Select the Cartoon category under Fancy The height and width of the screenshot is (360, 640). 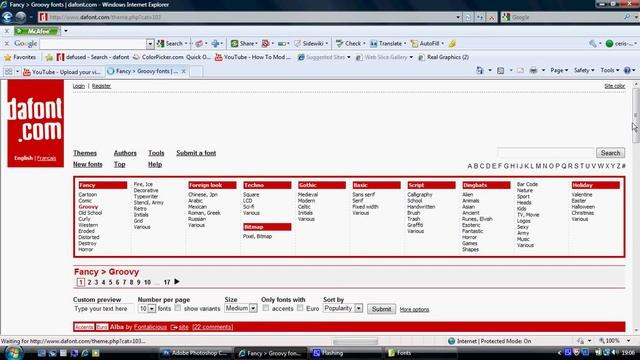click(88, 195)
